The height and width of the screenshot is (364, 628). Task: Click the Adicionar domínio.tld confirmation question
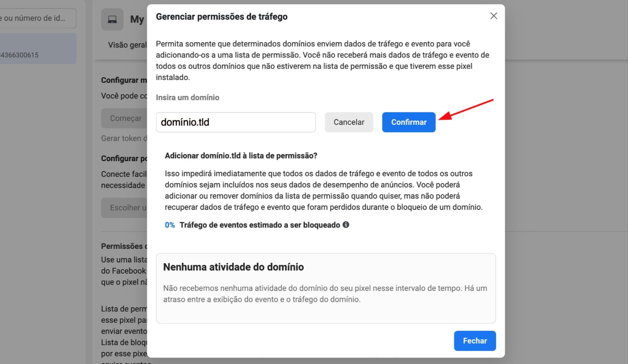point(241,156)
